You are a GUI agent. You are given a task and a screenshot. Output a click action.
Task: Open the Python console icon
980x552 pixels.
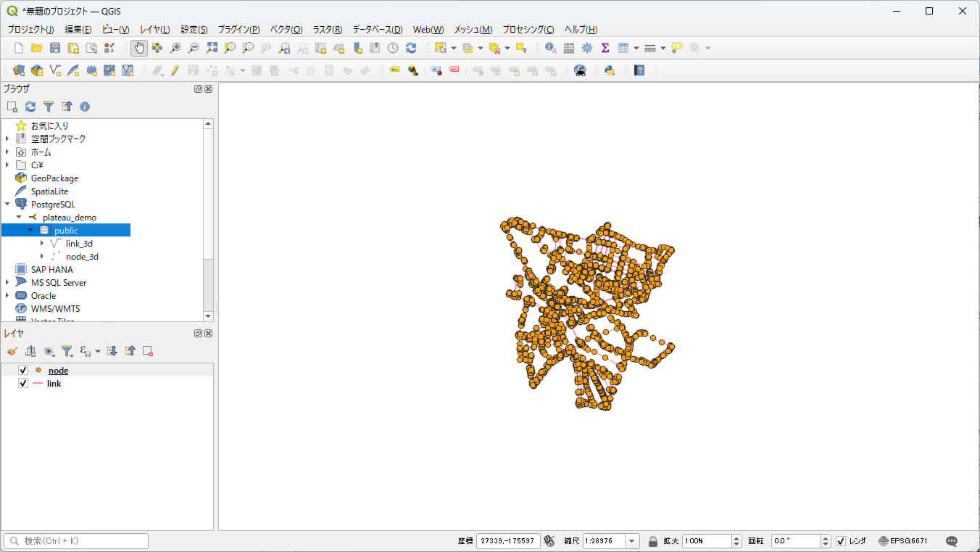pyautogui.click(x=610, y=70)
